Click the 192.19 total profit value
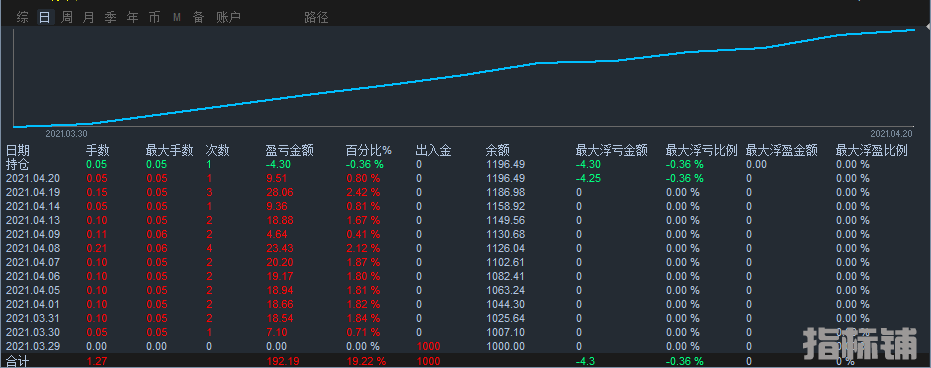 (x=284, y=361)
